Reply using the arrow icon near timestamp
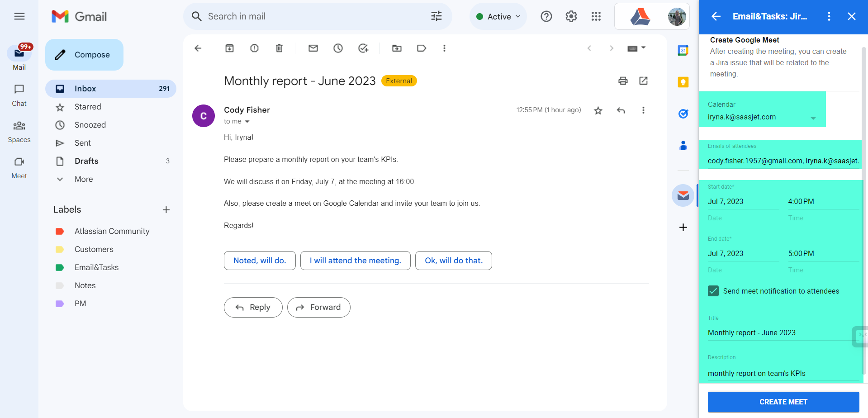This screenshot has width=868, height=418. tap(621, 110)
